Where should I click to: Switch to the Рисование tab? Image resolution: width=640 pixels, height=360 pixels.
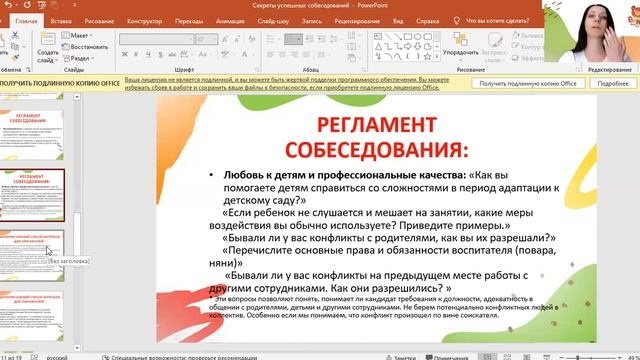tap(99, 21)
